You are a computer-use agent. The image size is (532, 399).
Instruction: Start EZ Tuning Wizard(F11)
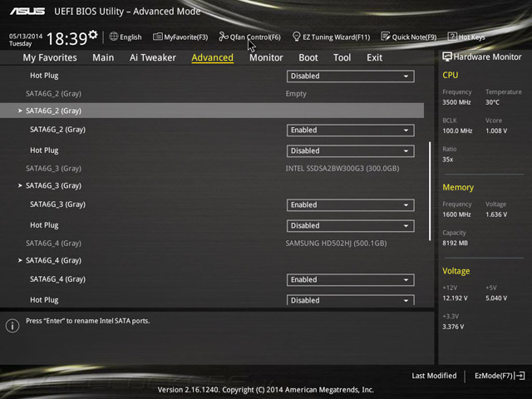[331, 37]
